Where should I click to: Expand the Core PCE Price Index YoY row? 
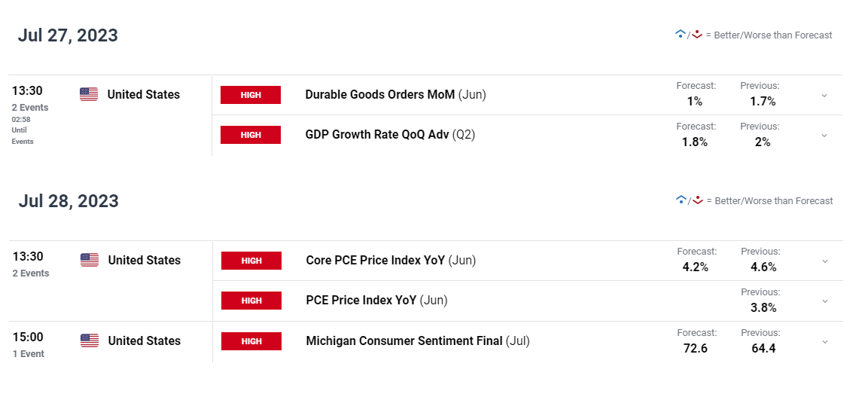(825, 261)
